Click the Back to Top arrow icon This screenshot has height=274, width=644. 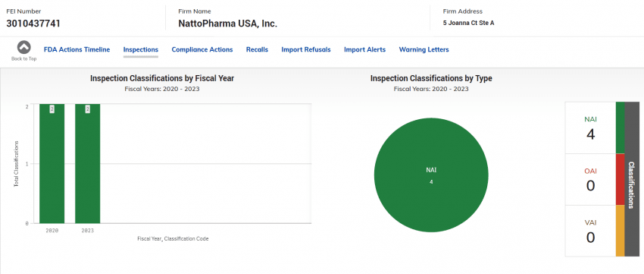coord(23,47)
